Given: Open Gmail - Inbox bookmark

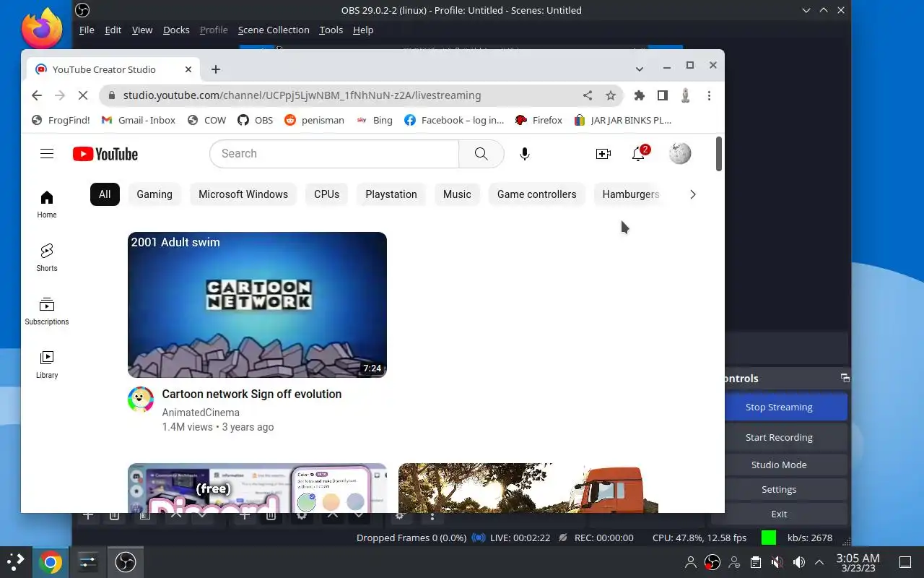Looking at the screenshot, I should click(138, 120).
